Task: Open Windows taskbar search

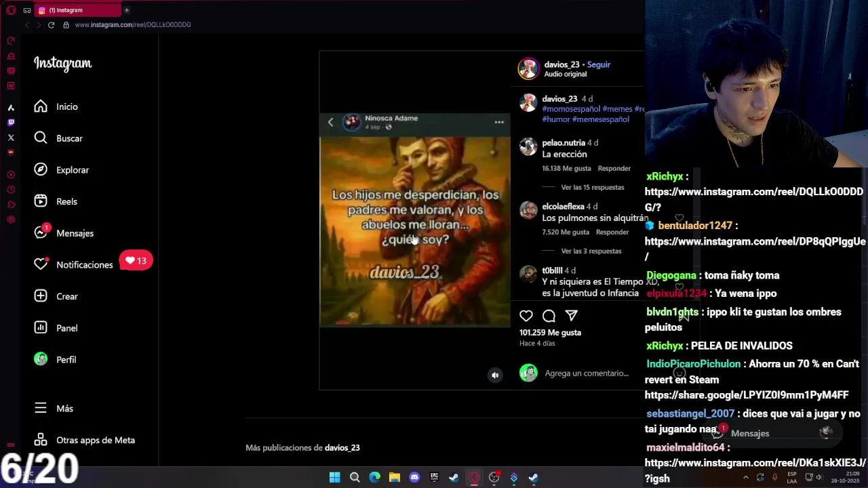Action: coord(355,477)
